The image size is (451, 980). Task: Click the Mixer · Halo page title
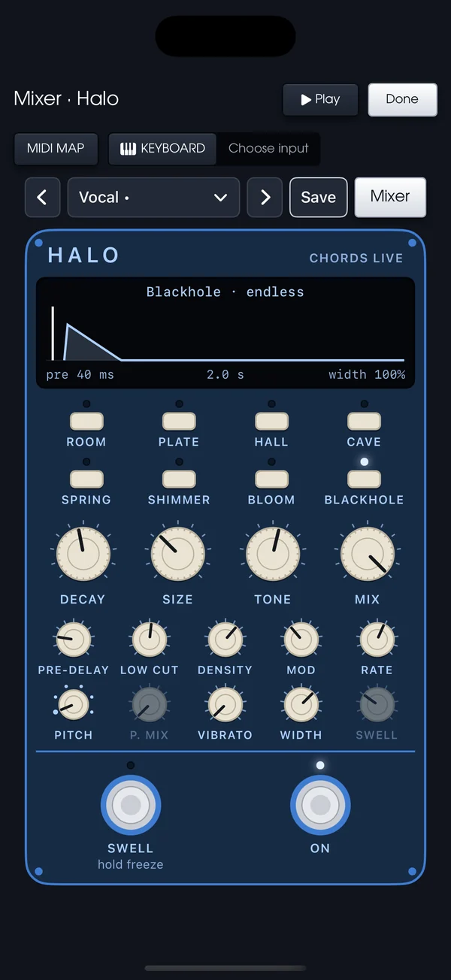click(x=66, y=98)
